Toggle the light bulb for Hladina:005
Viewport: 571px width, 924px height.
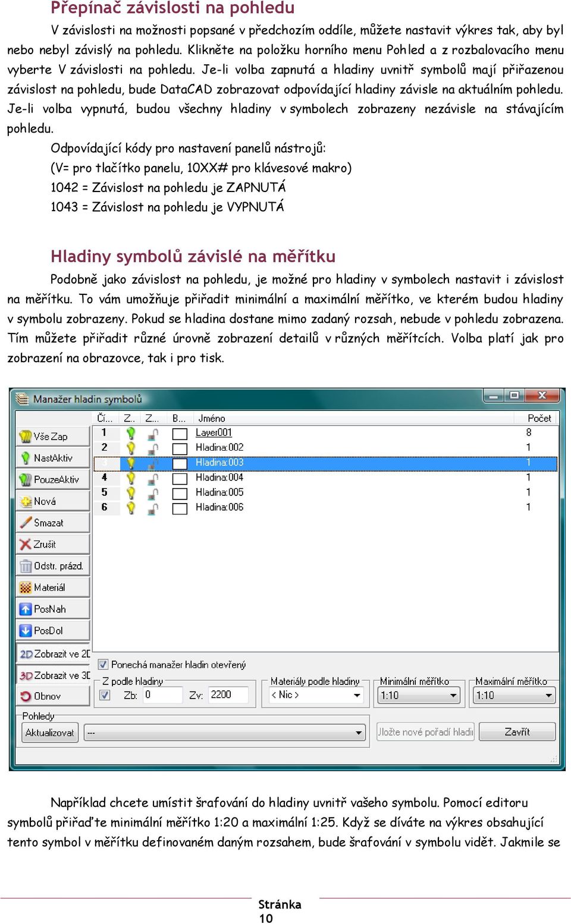131,492
